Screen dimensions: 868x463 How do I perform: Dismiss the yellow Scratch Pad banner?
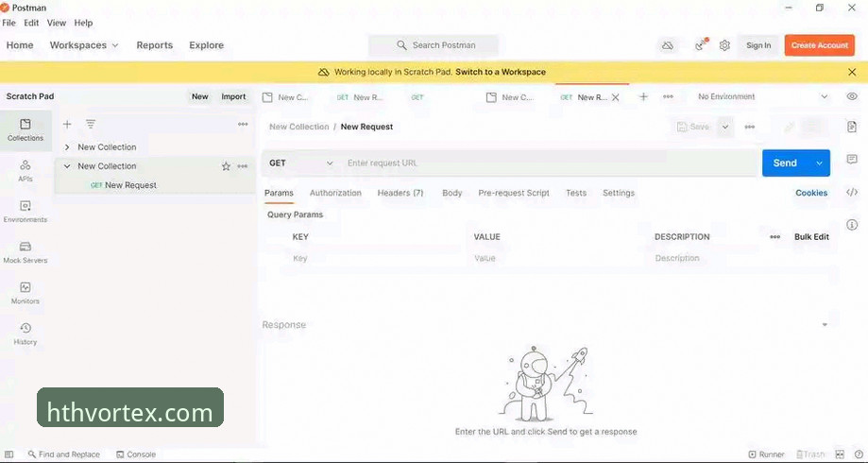coord(852,72)
